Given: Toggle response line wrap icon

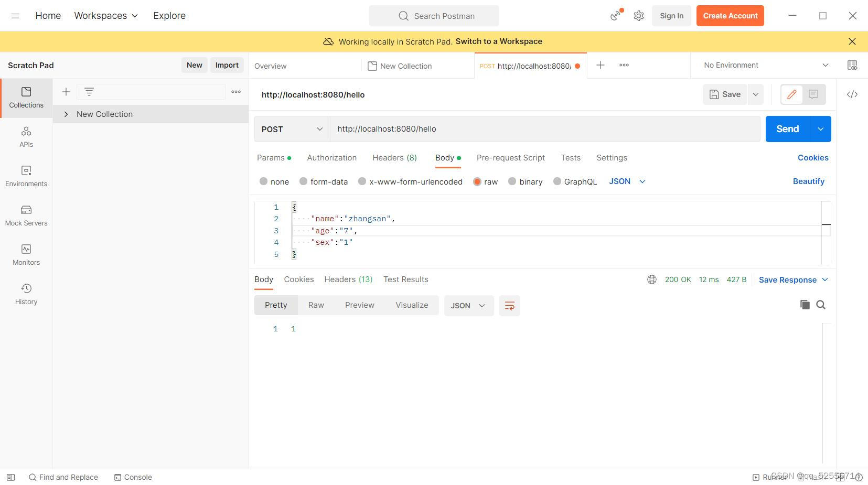Looking at the screenshot, I should tap(509, 306).
